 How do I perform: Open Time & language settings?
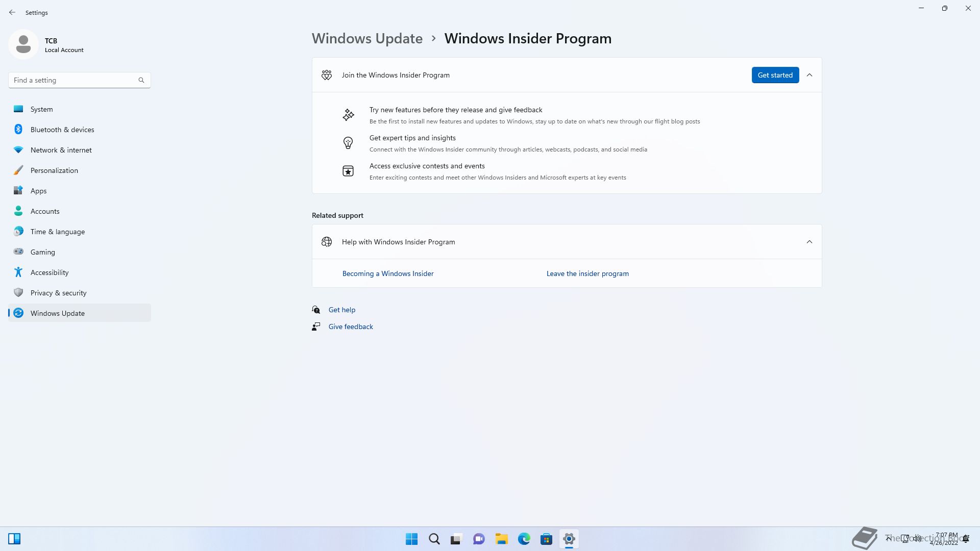[x=80, y=231]
